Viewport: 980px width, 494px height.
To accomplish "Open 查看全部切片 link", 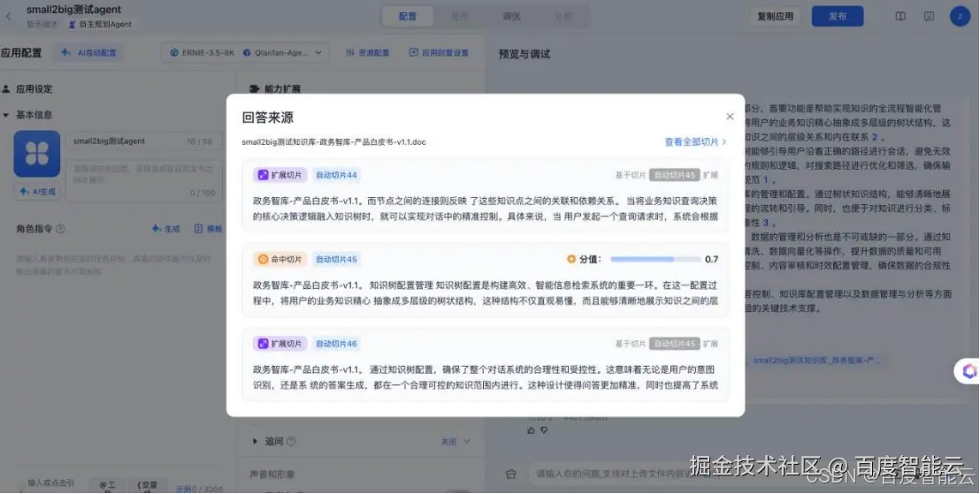I will point(695,141).
